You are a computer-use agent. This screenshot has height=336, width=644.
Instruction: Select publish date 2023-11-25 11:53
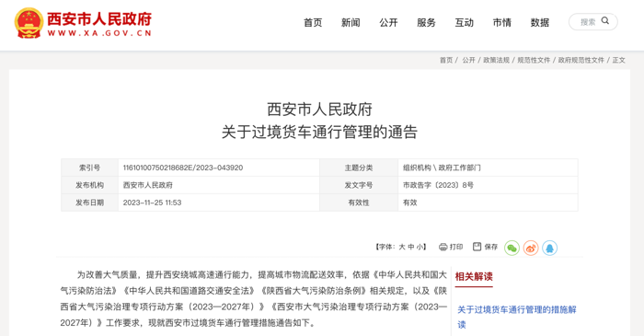click(x=152, y=203)
